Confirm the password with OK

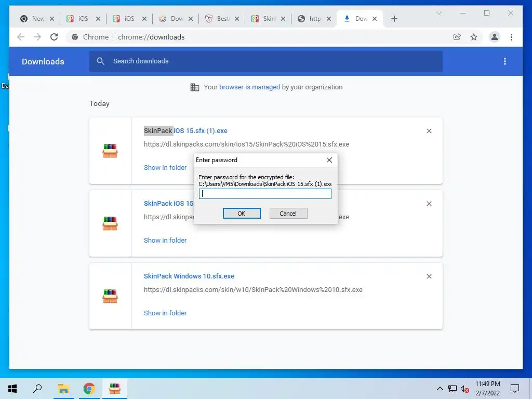pyautogui.click(x=242, y=214)
